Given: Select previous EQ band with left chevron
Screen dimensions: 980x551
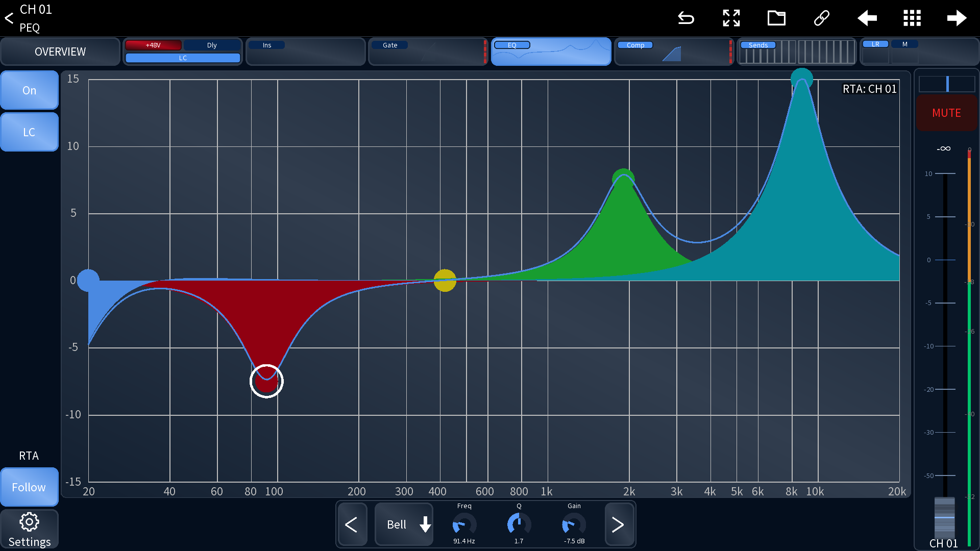Looking at the screenshot, I should (351, 524).
